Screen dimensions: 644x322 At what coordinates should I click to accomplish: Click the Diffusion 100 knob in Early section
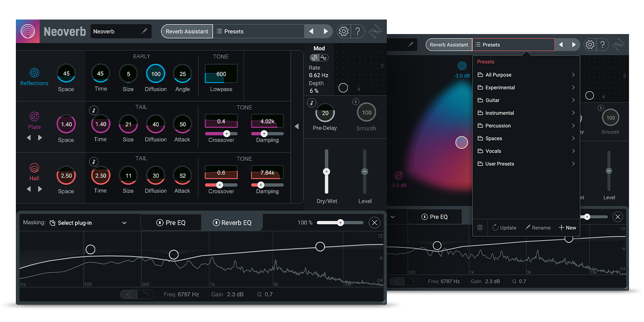click(x=156, y=73)
